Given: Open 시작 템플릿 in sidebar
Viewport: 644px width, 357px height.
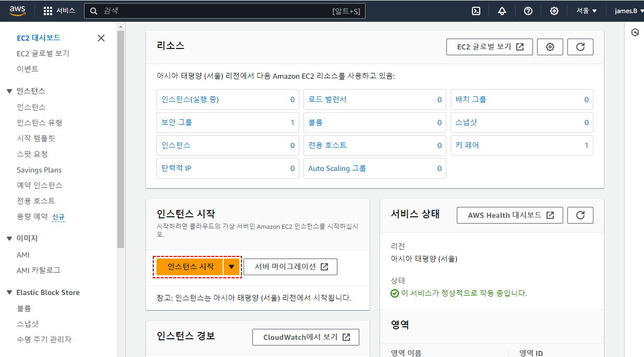Looking at the screenshot, I should coord(36,139).
